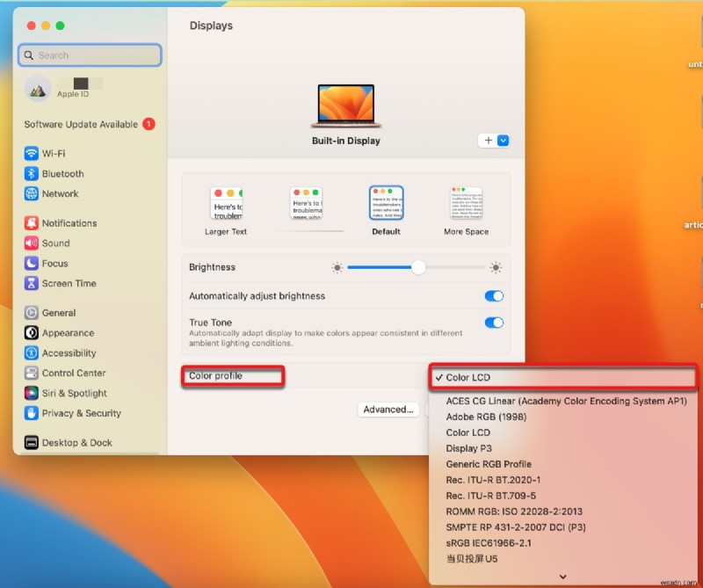The height and width of the screenshot is (588, 703).
Task: Adjust the Brightness slider handle
Action: [418, 267]
